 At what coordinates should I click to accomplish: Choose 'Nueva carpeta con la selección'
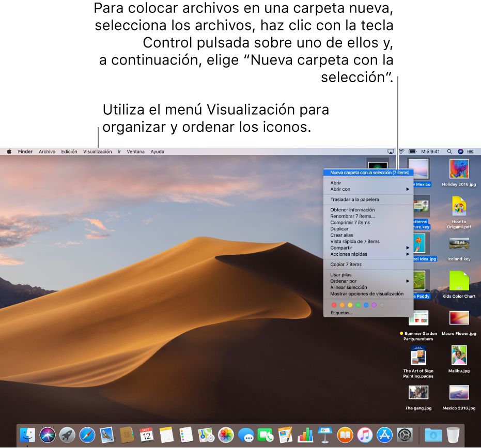[368, 173]
